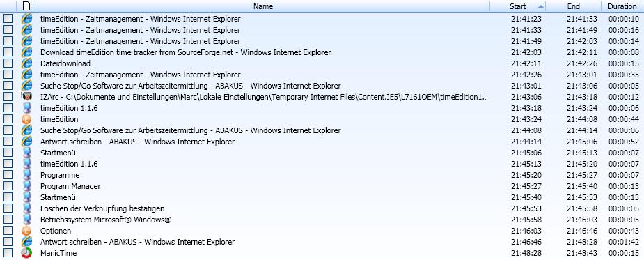Click orange icon beside timeEdition at 21:43:24
644x260 pixels.
click(x=26, y=119)
